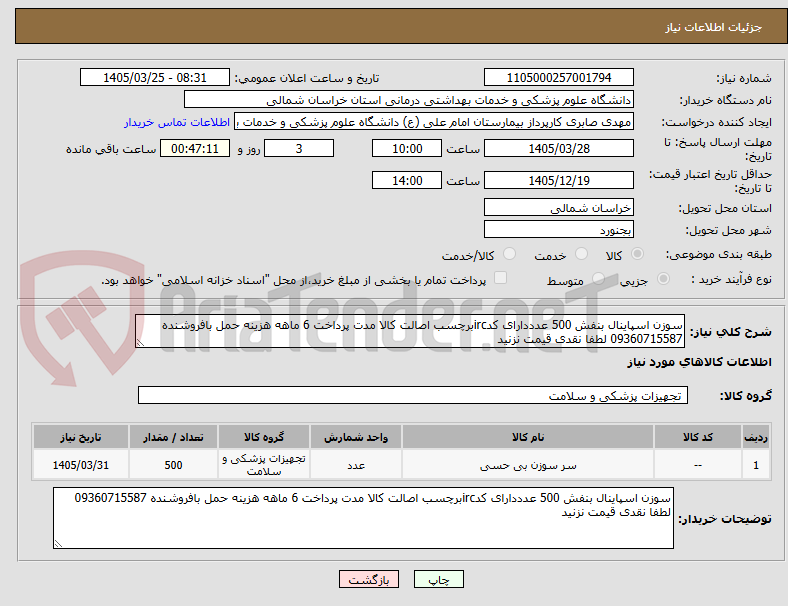Click the شرح کلی نیاز description textarea
Screen dimensions: 788x606
point(410,332)
